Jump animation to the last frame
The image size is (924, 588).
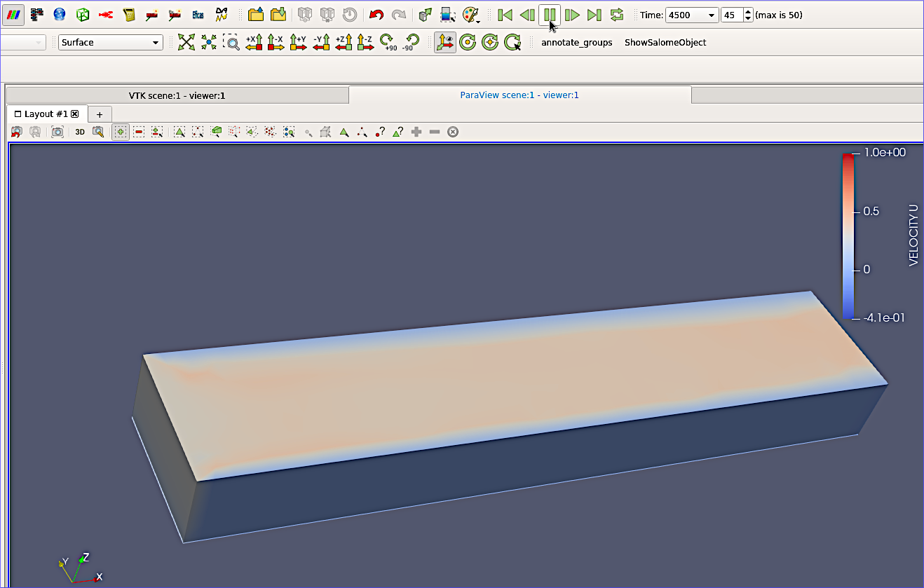595,14
